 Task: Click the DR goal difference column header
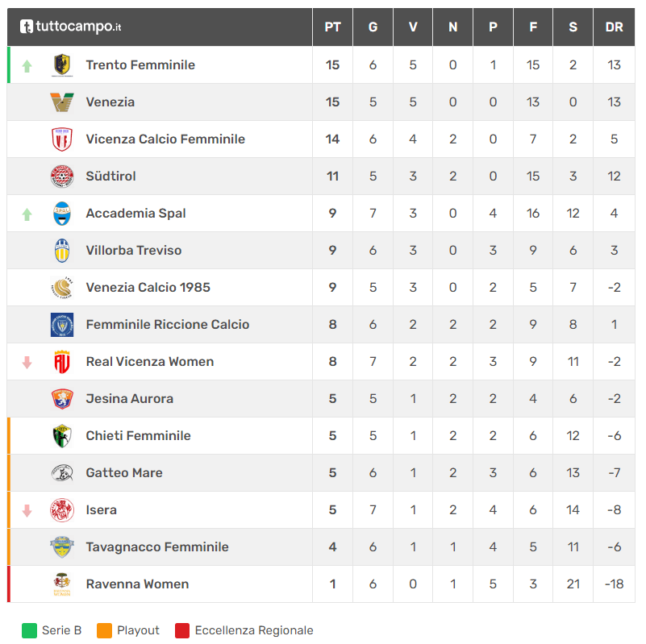pyautogui.click(x=614, y=27)
